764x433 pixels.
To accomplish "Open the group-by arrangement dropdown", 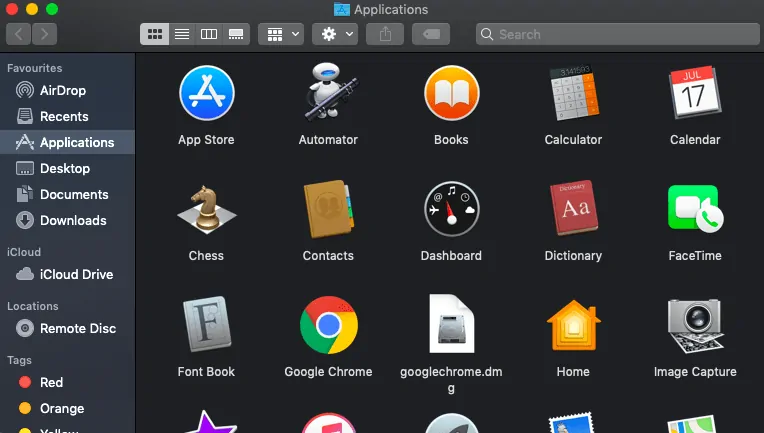I will click(x=281, y=34).
